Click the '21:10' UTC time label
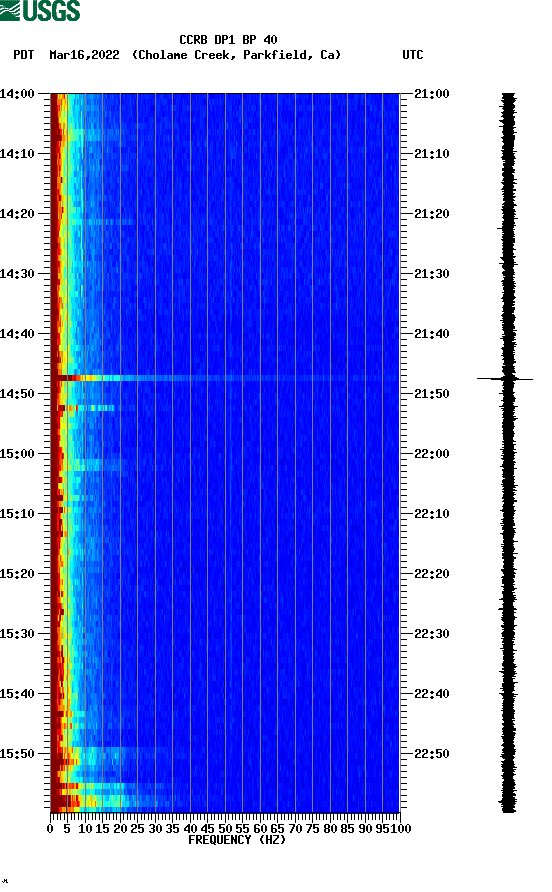The width and height of the screenshot is (552, 892). (432, 154)
